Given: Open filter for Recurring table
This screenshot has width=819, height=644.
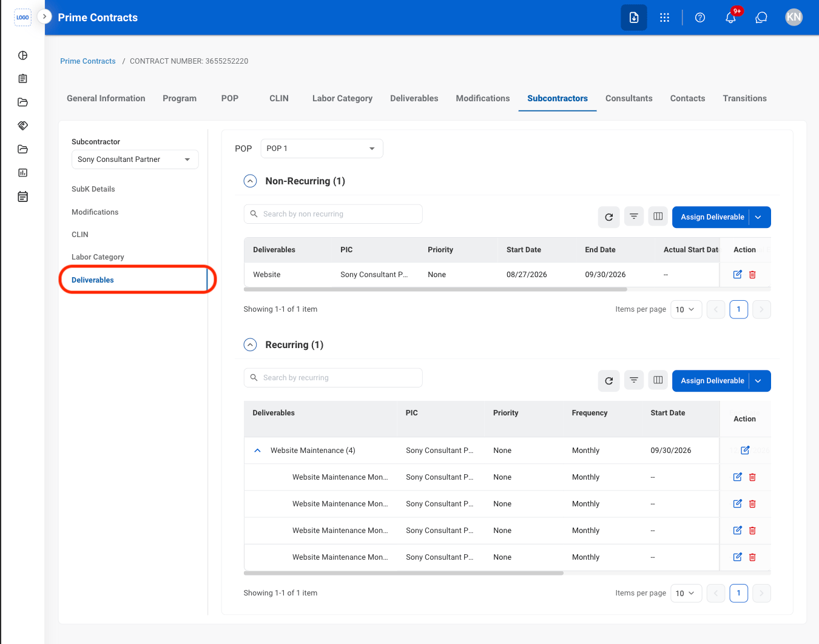Looking at the screenshot, I should tap(634, 380).
